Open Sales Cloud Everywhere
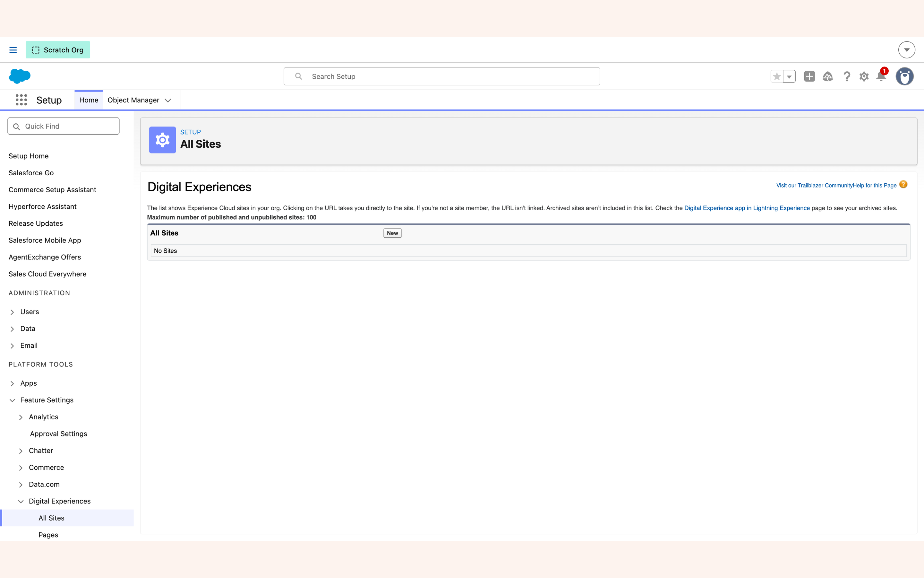This screenshot has height=578, width=924. point(47,274)
